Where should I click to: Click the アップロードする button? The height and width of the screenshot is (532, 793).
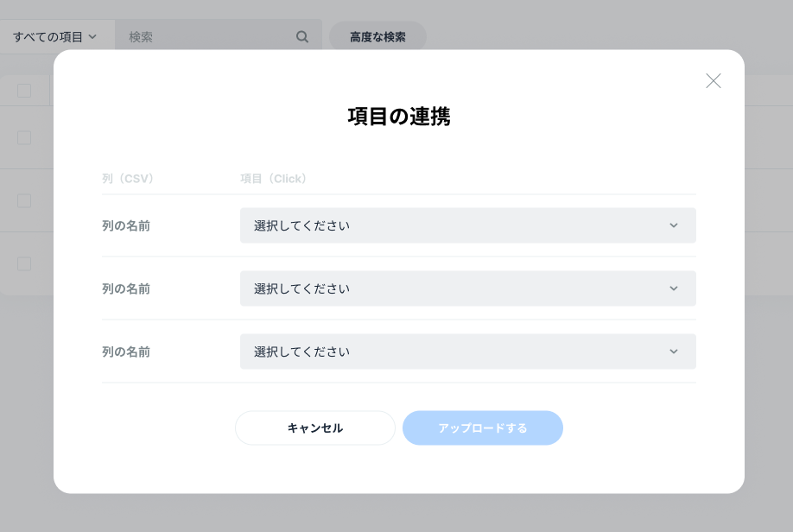[x=483, y=427]
